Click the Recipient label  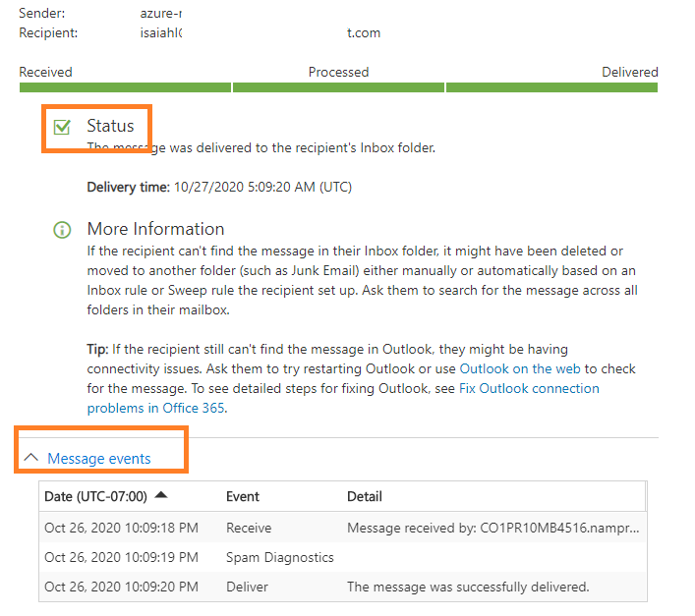tap(48, 32)
